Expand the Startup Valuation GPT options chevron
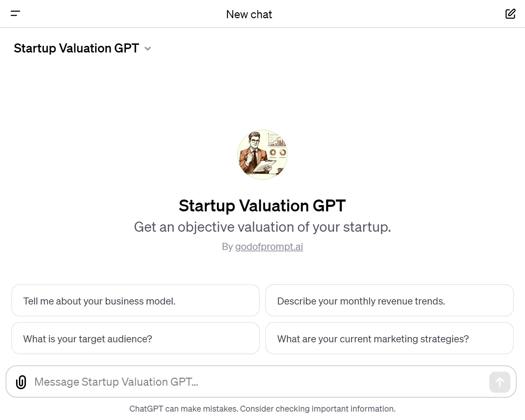Image resolution: width=525 pixels, height=420 pixels. pos(147,49)
